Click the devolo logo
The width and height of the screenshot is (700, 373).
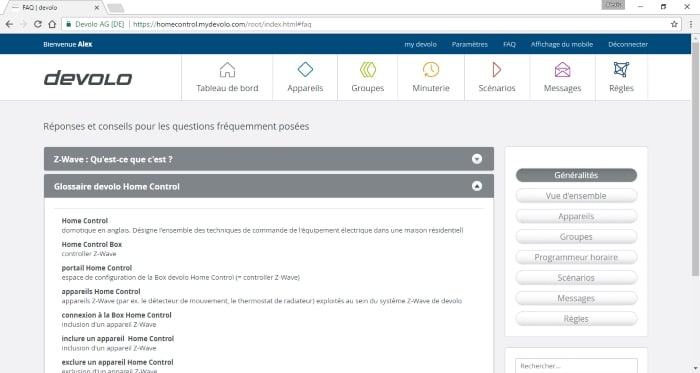(88, 78)
